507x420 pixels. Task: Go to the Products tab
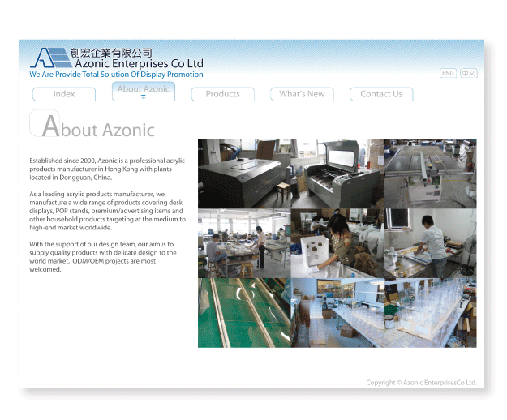223,94
